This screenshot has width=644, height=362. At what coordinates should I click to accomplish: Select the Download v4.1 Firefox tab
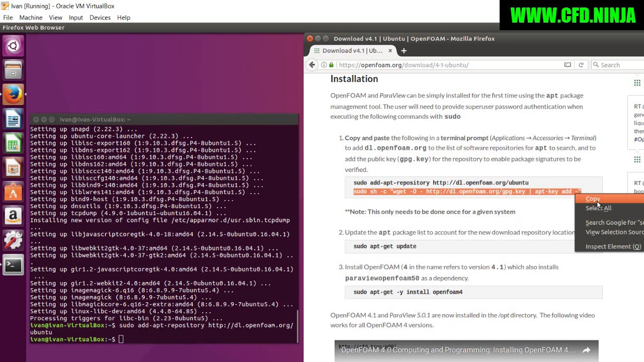pyautogui.click(x=352, y=51)
